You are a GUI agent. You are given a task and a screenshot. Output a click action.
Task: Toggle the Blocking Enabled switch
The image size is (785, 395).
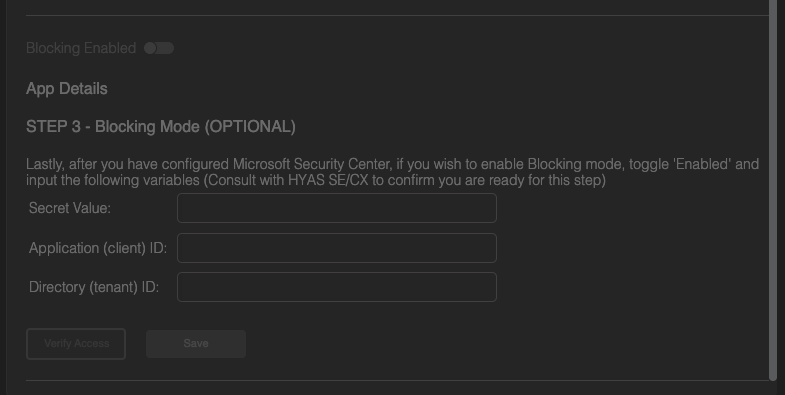(159, 48)
